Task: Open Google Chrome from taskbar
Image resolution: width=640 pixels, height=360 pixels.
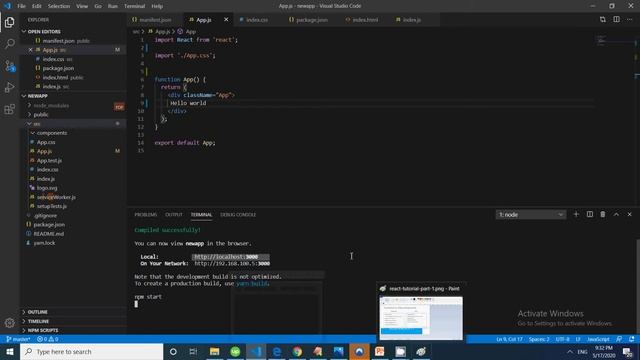Action: click(x=297, y=351)
